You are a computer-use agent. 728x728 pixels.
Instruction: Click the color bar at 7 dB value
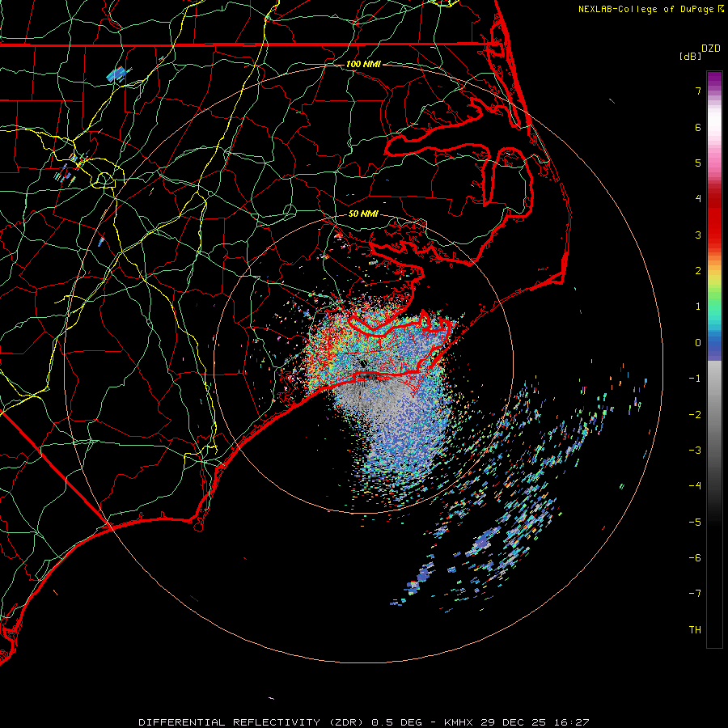tap(714, 91)
